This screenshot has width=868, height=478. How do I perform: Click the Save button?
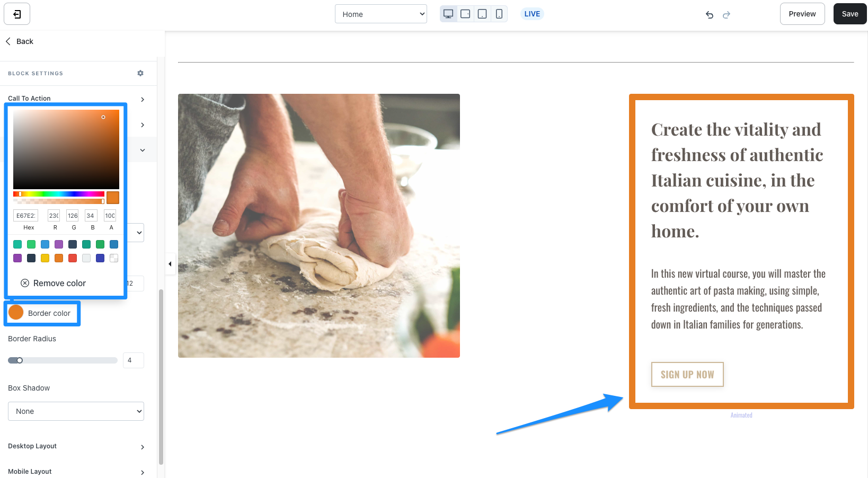(x=849, y=14)
